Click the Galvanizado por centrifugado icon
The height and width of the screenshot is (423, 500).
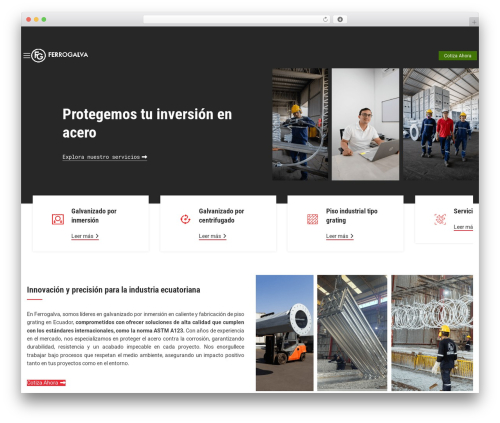(x=185, y=219)
